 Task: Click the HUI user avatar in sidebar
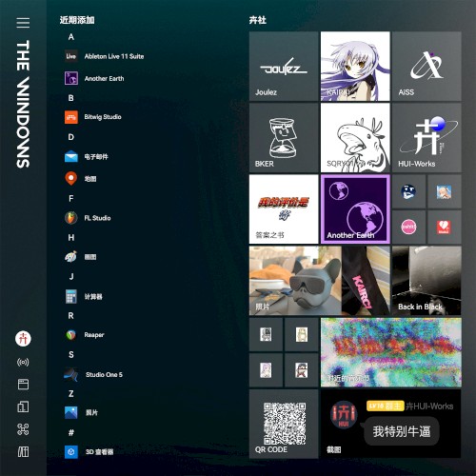click(23, 339)
